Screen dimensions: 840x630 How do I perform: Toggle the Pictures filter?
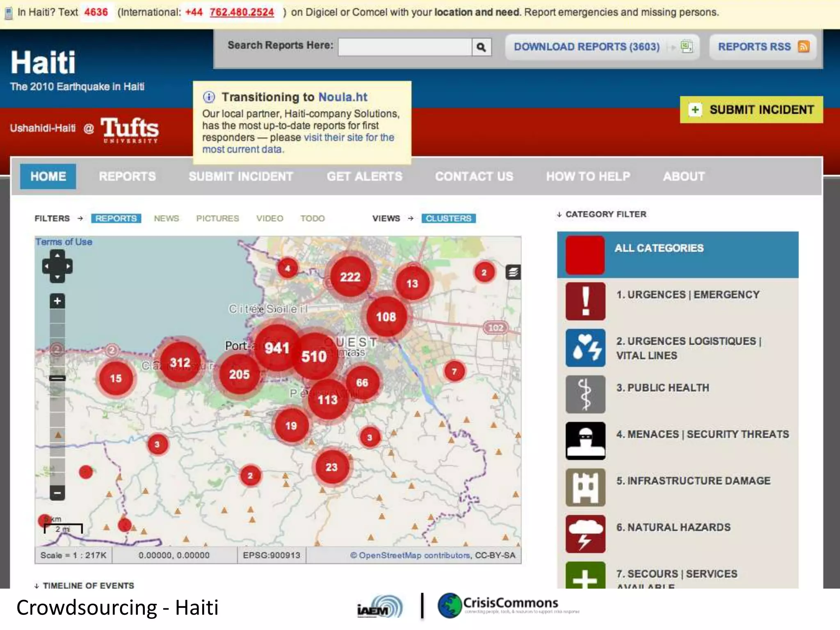point(217,218)
